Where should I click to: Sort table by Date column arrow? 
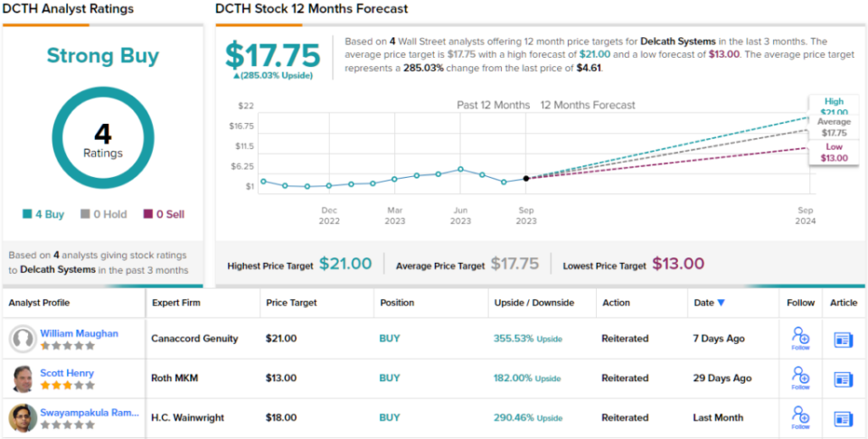721,303
